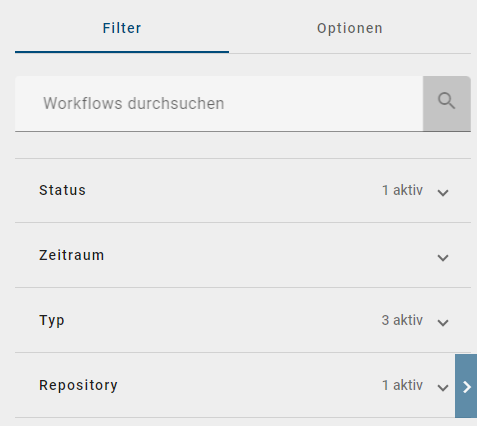This screenshot has height=426, width=477.
Task: Click the Typ section label
Action: (x=52, y=321)
